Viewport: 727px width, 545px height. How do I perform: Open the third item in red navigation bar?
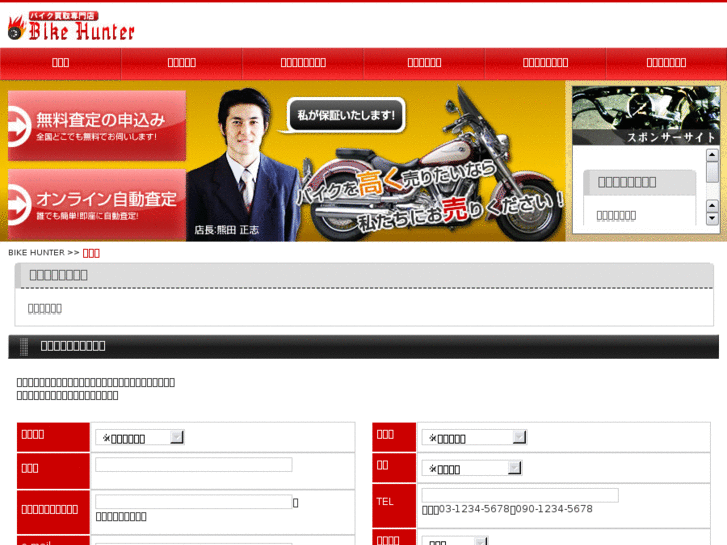click(x=303, y=63)
